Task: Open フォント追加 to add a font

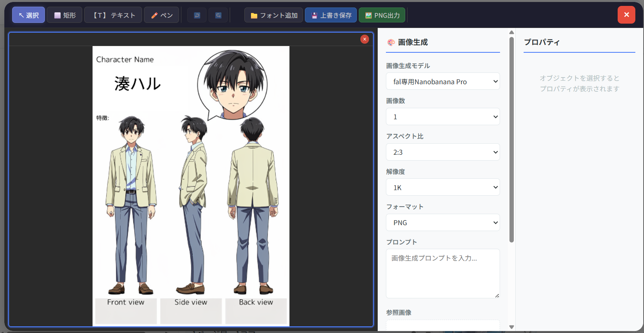Action: coord(273,15)
